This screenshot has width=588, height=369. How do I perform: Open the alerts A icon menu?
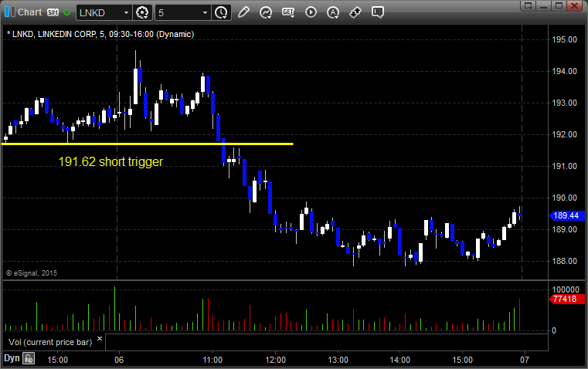(x=333, y=12)
